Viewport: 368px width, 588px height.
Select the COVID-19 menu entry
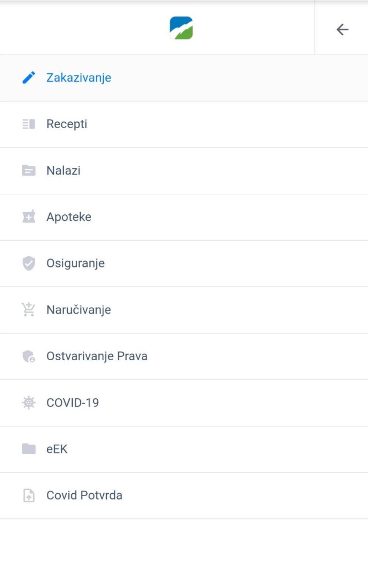[72, 403]
